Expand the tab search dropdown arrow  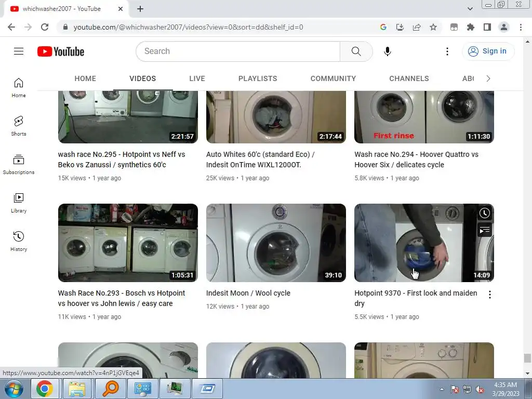click(470, 9)
